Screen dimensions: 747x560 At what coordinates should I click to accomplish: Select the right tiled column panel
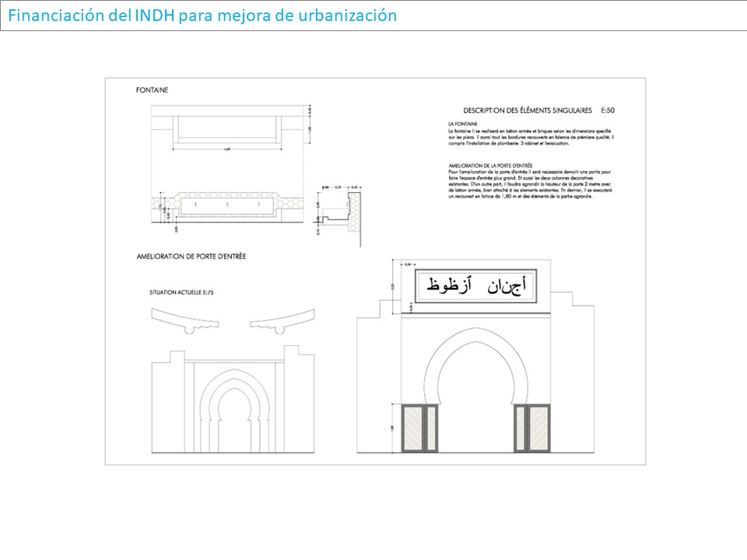(x=535, y=427)
